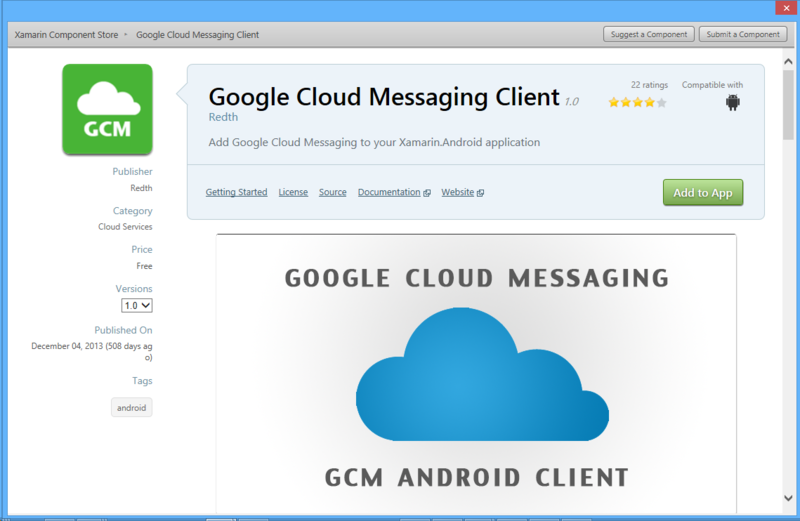Click the Redth author link under title
The image size is (800, 521).
pyautogui.click(x=223, y=117)
